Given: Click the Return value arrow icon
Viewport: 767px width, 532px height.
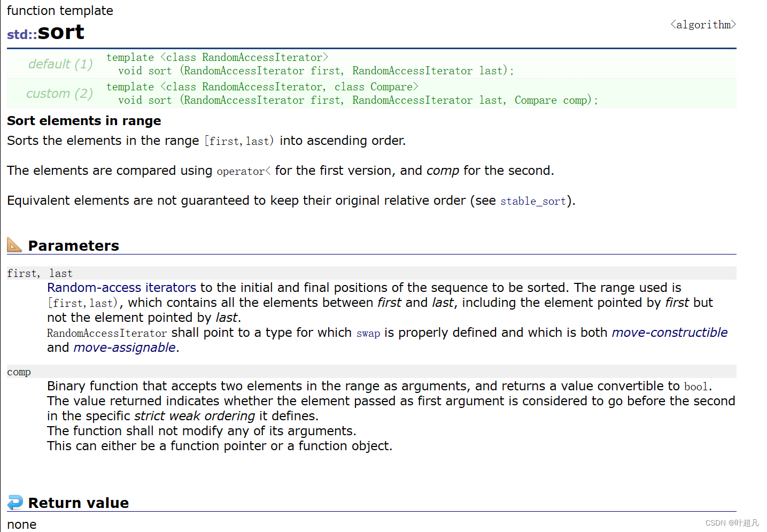Looking at the screenshot, I should [15, 502].
